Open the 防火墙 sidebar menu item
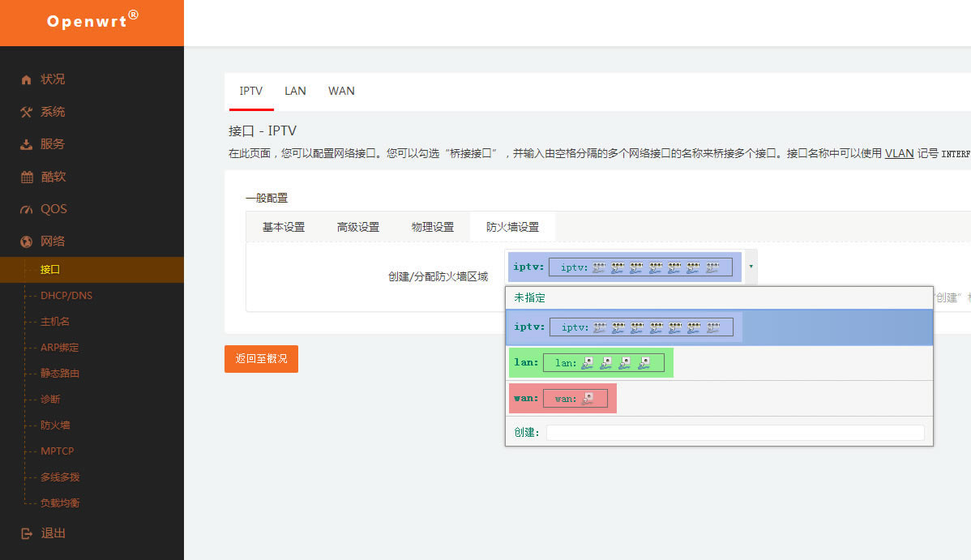The width and height of the screenshot is (971, 560). tap(56, 425)
